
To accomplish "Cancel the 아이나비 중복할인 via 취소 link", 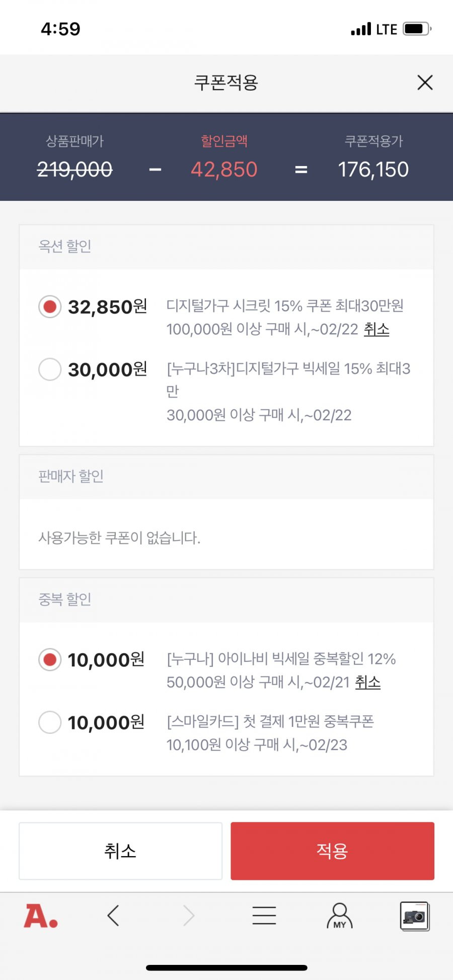I will coord(368,682).
